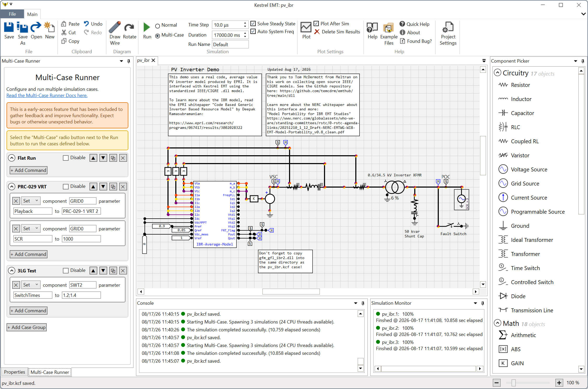Image resolution: width=588 pixels, height=389 pixels.
Task: Select Normal run mode radio
Action: [157, 26]
